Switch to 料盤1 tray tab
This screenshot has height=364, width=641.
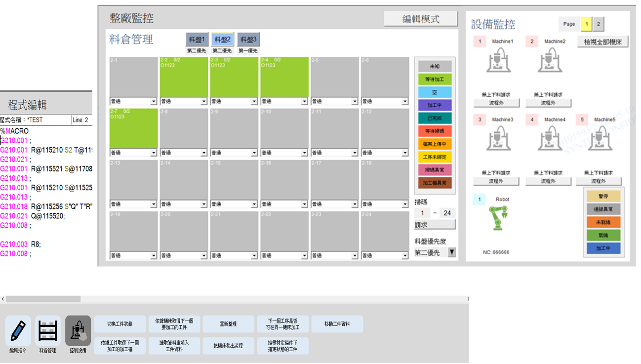coord(197,40)
